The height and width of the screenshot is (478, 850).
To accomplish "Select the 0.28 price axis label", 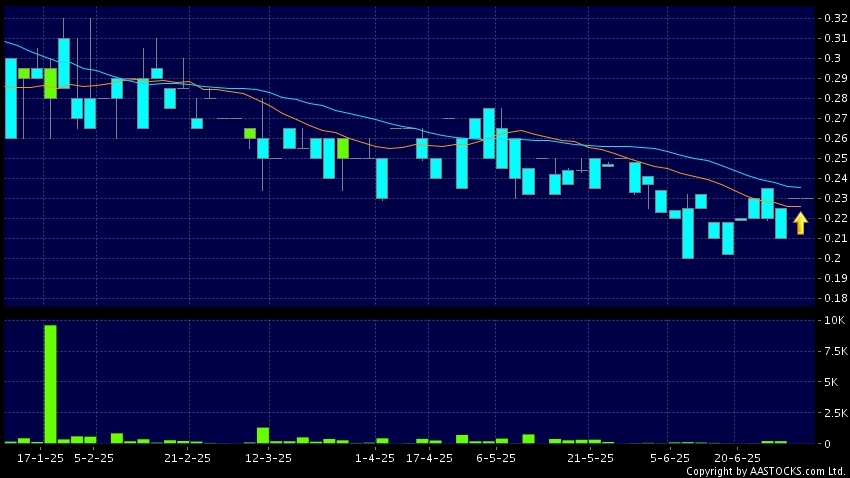I will coord(835,99).
